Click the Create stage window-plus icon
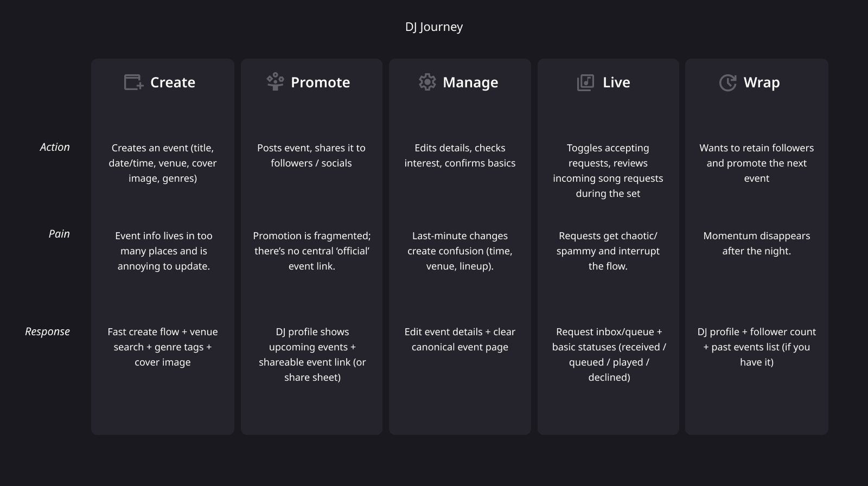The height and width of the screenshot is (486, 868). click(x=133, y=82)
